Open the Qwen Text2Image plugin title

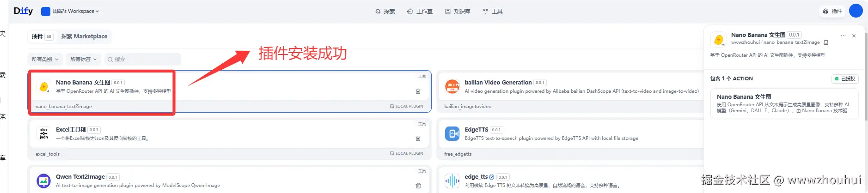[80, 176]
